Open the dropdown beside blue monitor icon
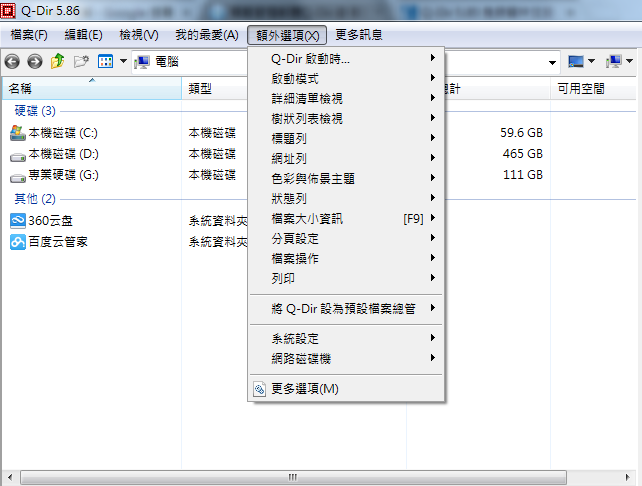 click(591, 61)
